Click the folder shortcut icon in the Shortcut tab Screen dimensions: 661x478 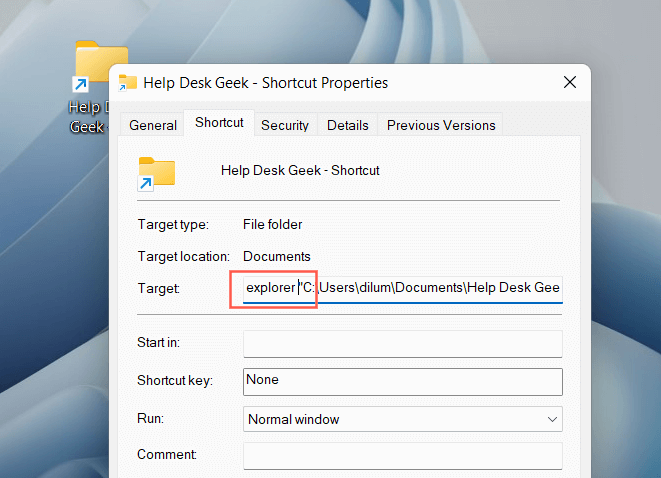[x=156, y=174]
